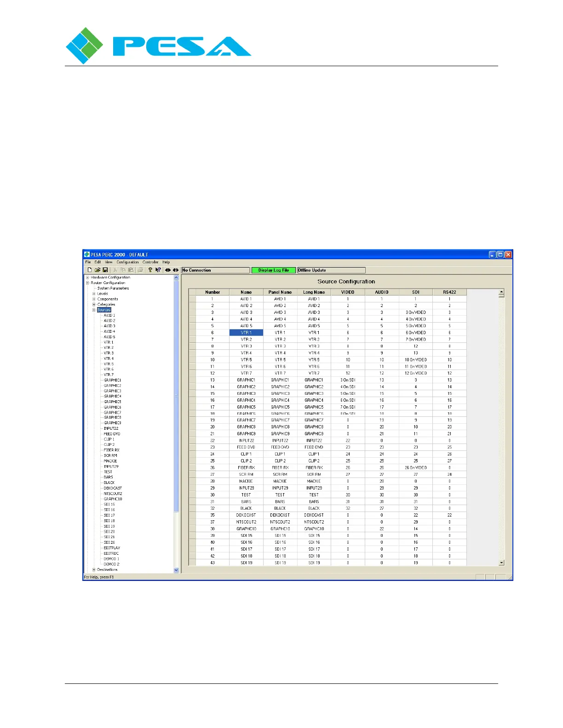The height and width of the screenshot is (728, 563).
Task: Open the Controller menu
Action: [x=150, y=262]
